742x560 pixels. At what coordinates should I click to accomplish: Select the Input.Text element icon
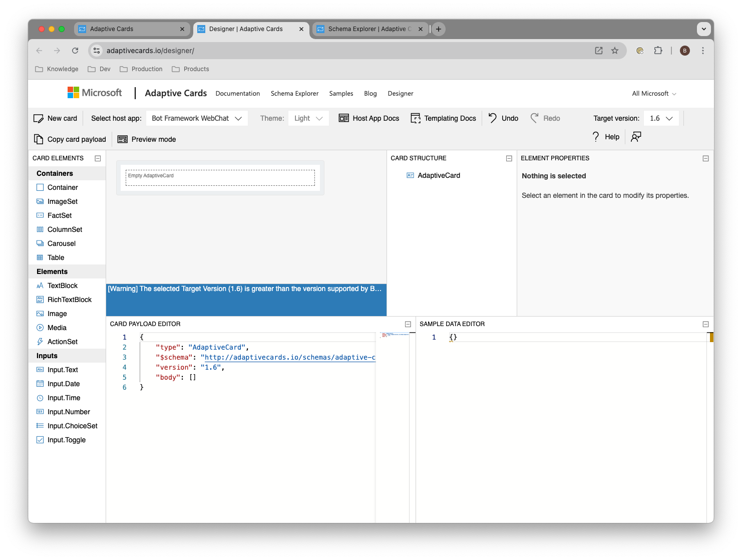tap(40, 370)
